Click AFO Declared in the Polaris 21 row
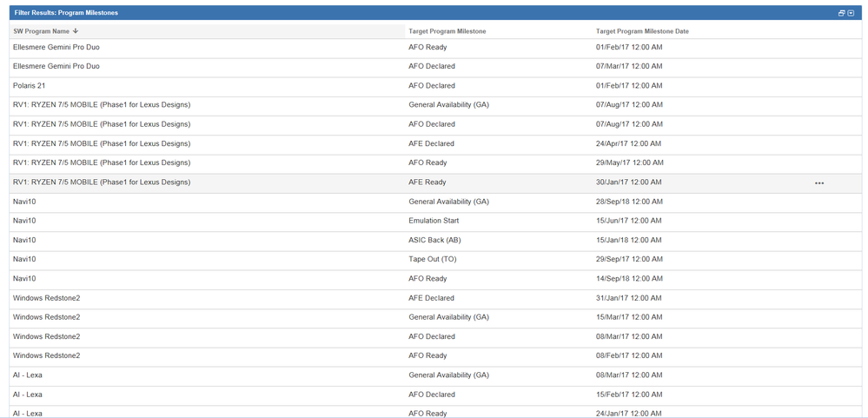Image resolution: width=868 pixels, height=418 pixels. pyautogui.click(x=432, y=86)
